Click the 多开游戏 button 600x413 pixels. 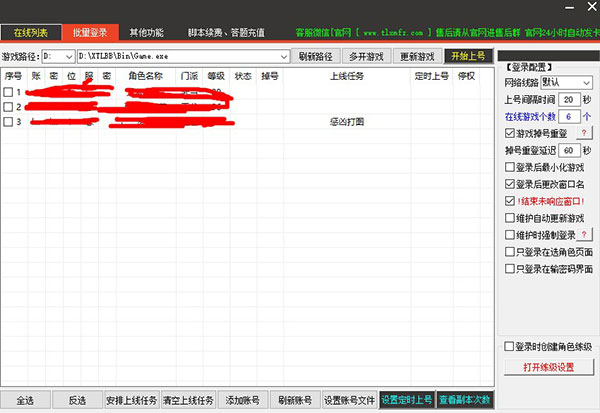point(366,57)
